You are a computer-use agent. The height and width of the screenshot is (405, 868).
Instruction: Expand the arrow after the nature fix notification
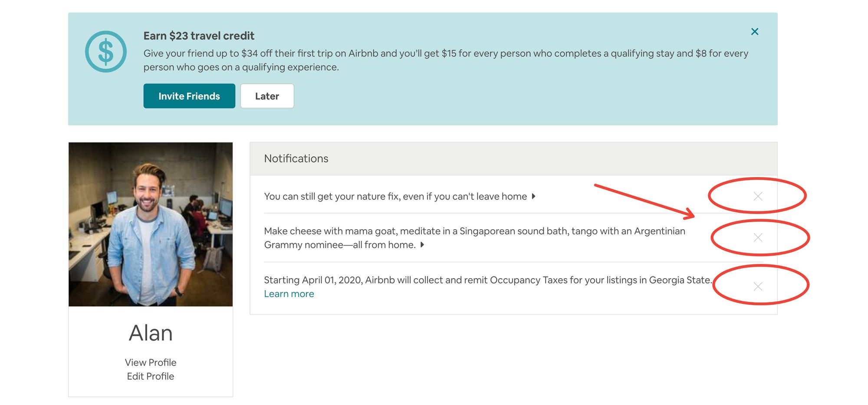[x=533, y=196]
